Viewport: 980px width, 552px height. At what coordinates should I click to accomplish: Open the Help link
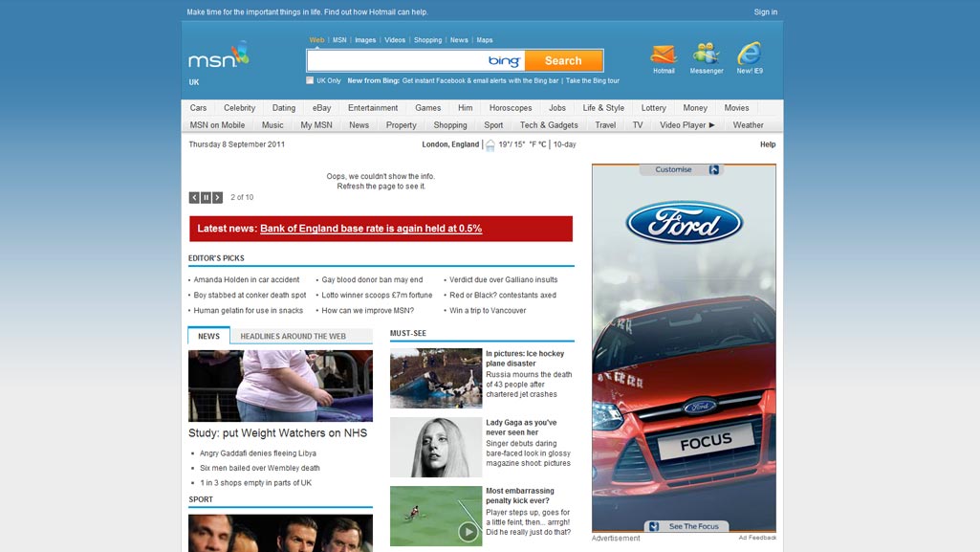768,144
